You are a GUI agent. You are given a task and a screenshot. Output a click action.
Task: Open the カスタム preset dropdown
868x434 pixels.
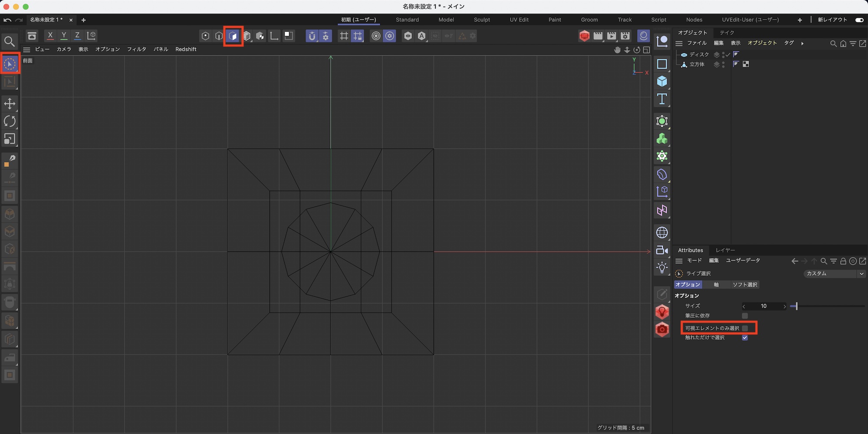pyautogui.click(x=834, y=274)
